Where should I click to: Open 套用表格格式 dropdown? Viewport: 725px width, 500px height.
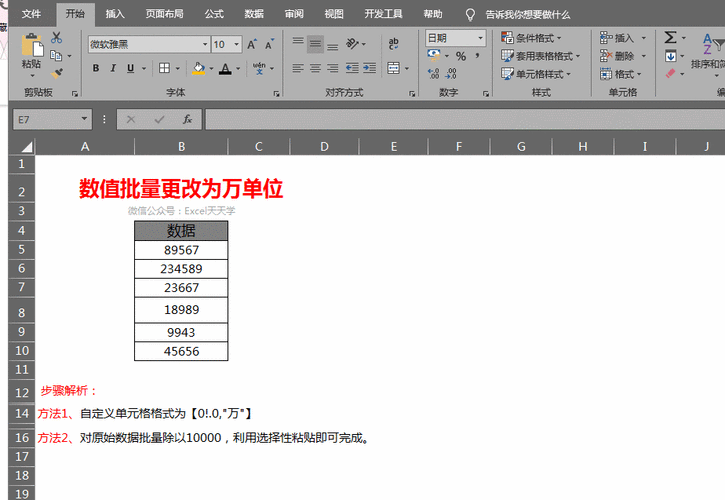pyautogui.click(x=541, y=56)
